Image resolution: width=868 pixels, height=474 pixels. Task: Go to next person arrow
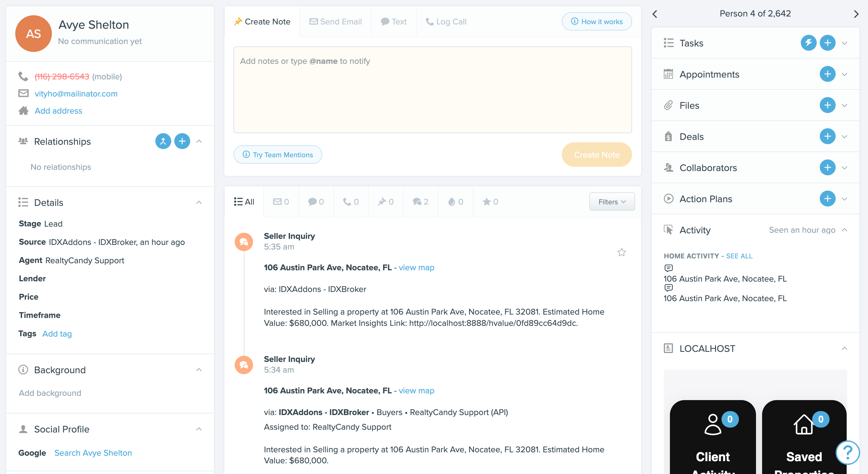(x=856, y=14)
